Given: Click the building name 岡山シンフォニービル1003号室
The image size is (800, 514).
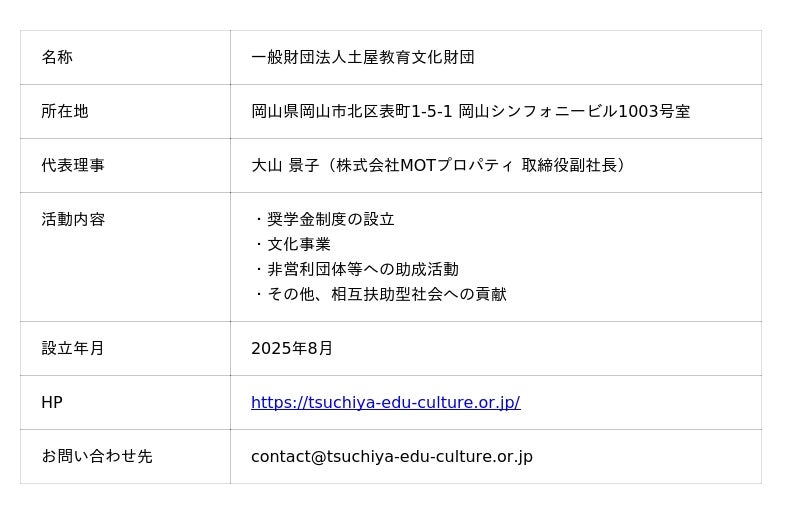Looking at the screenshot, I should tap(574, 112).
